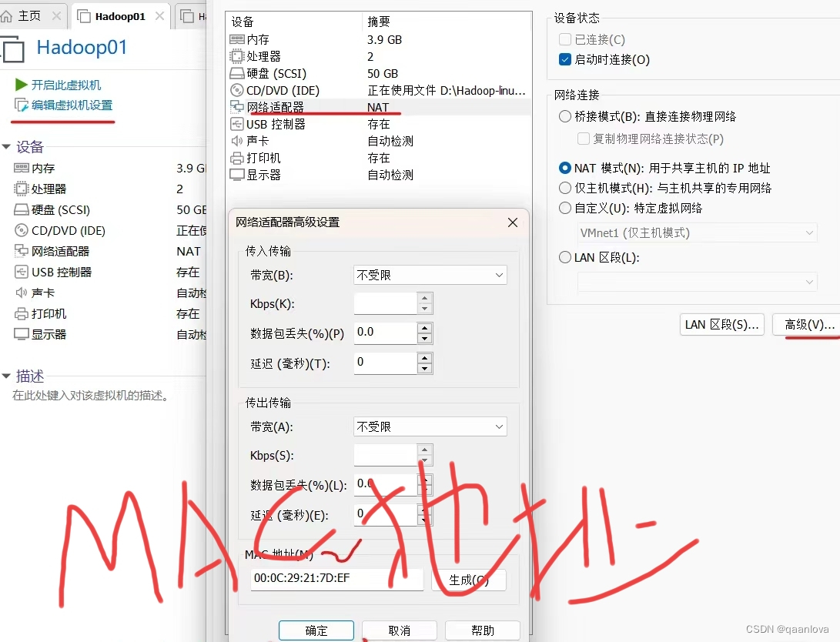840x642 pixels.
Task: Collapse the 设备 section in left panel
Action: click(x=6, y=147)
